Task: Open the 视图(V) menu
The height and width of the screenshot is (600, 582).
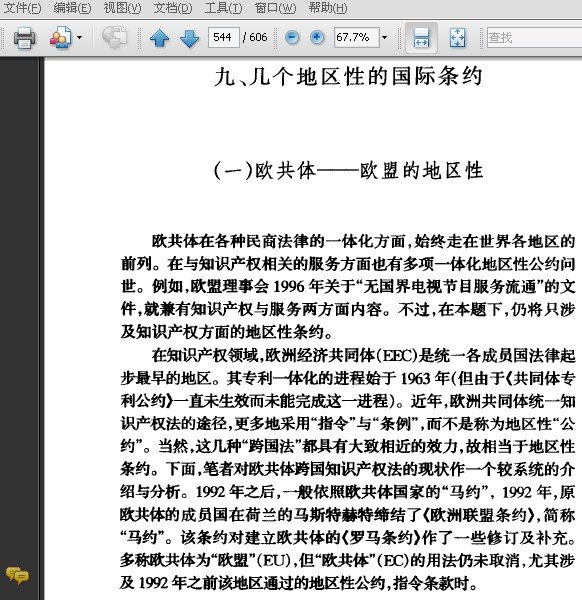Action: click(122, 8)
